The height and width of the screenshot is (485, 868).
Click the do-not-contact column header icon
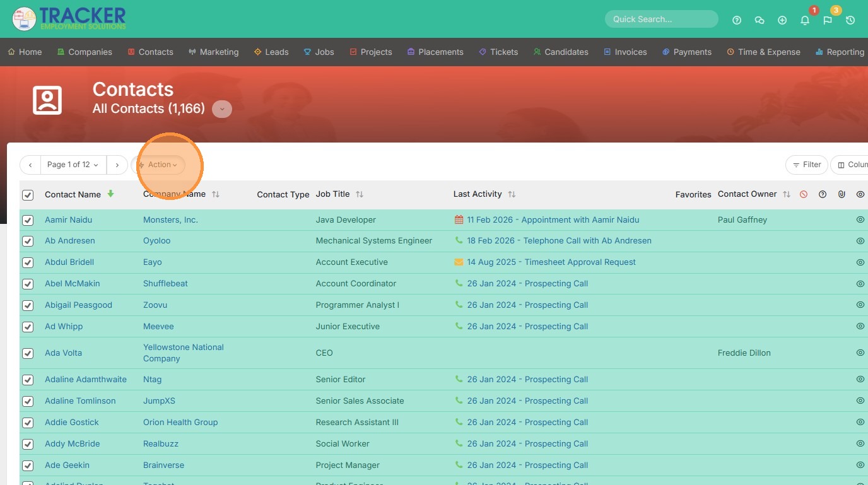click(x=804, y=194)
